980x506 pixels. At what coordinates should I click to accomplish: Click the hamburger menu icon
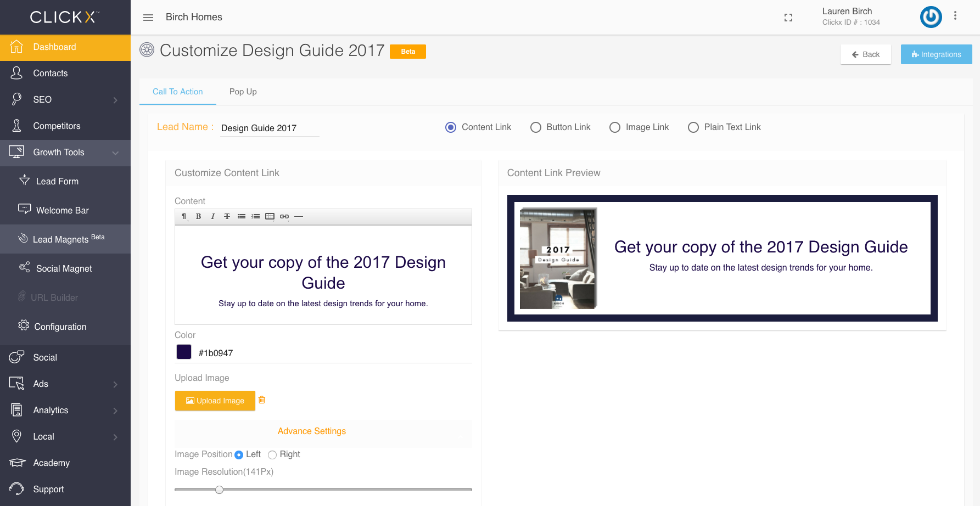pos(148,18)
